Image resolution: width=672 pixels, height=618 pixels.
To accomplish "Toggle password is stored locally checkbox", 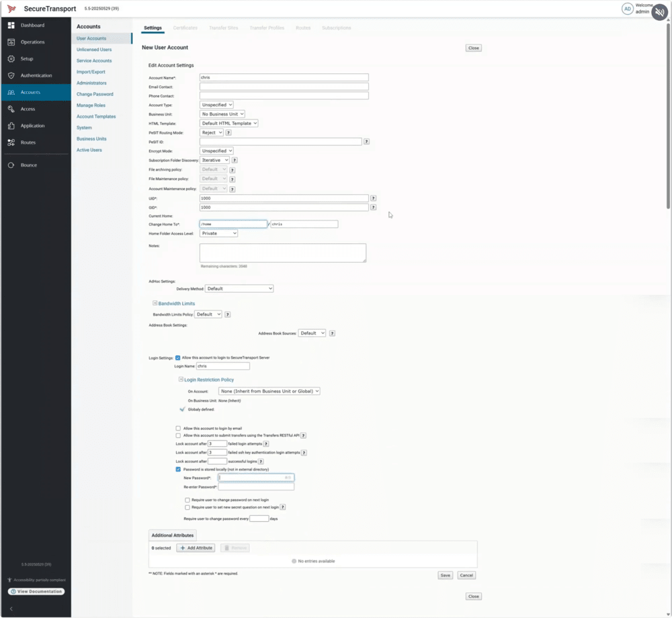I will tap(178, 470).
